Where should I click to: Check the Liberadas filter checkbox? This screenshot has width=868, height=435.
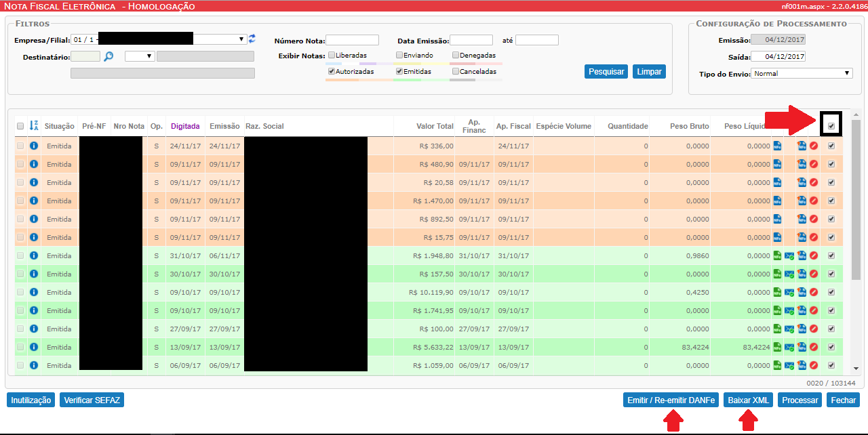(x=331, y=55)
